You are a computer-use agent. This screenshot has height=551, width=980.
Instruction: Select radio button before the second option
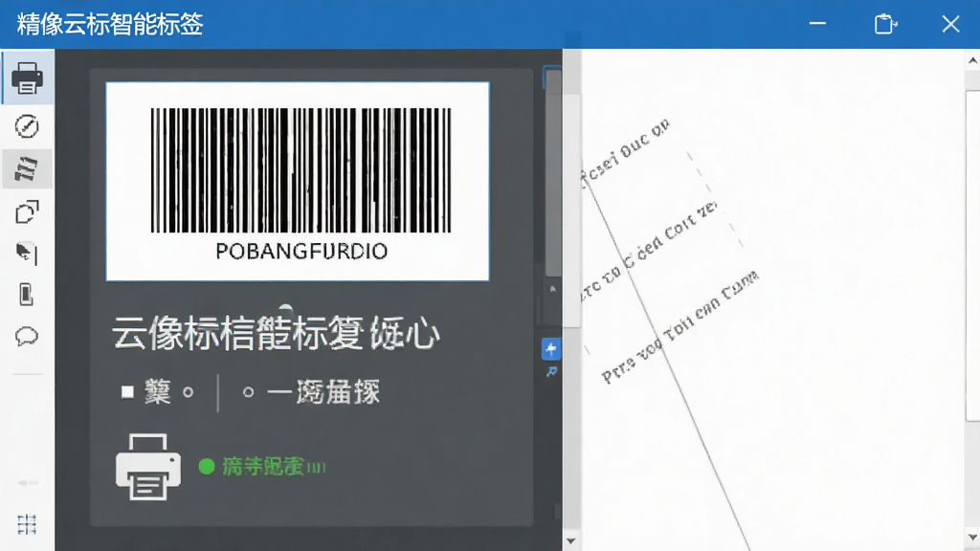coord(248,392)
